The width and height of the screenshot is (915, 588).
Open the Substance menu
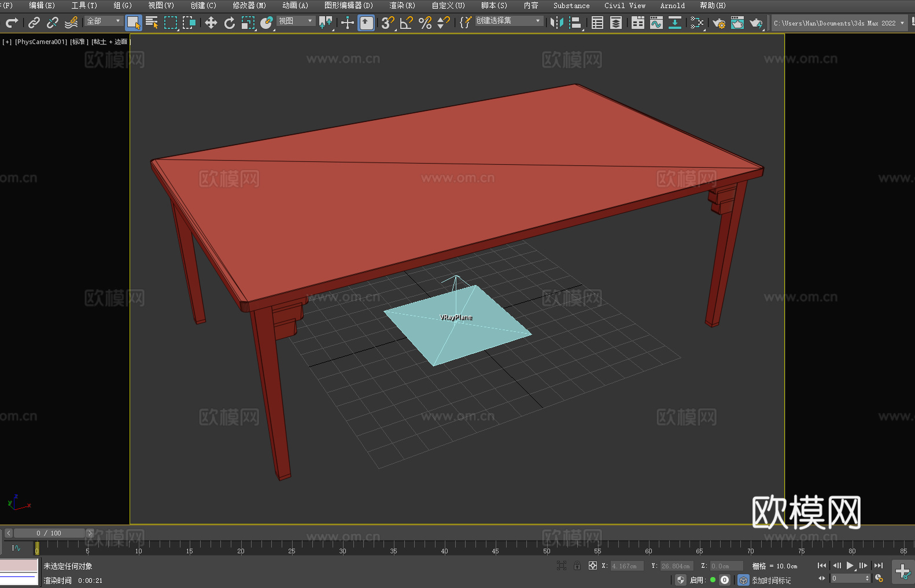point(571,5)
